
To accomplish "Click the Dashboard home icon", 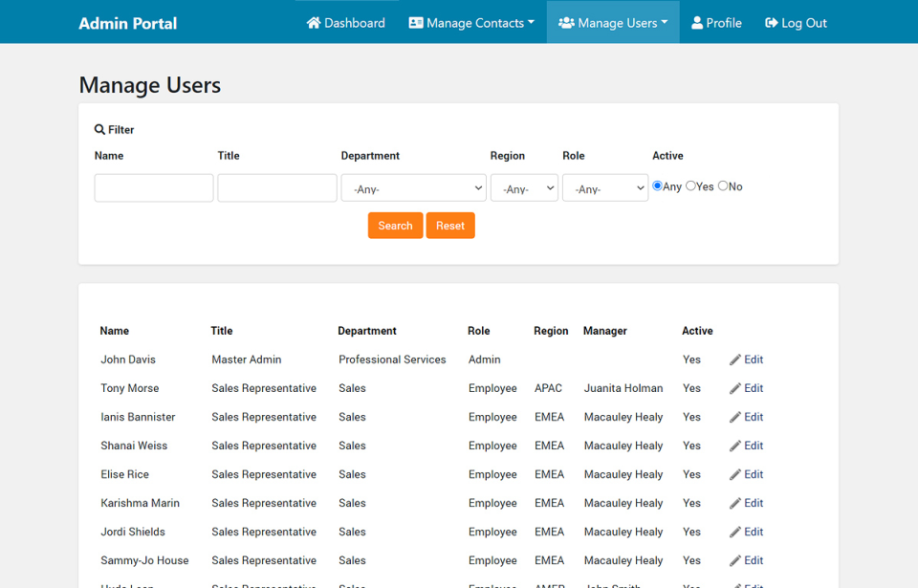I will (314, 23).
